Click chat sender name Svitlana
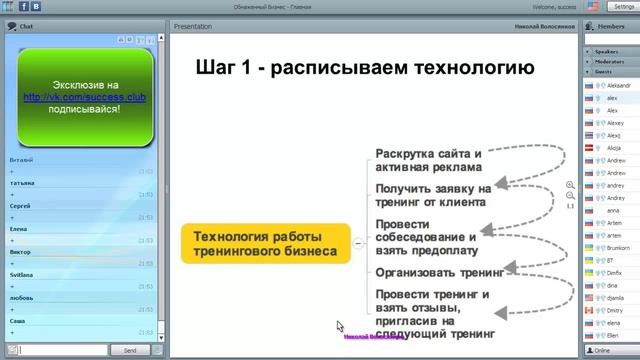The width and height of the screenshot is (640, 360). pos(21,275)
